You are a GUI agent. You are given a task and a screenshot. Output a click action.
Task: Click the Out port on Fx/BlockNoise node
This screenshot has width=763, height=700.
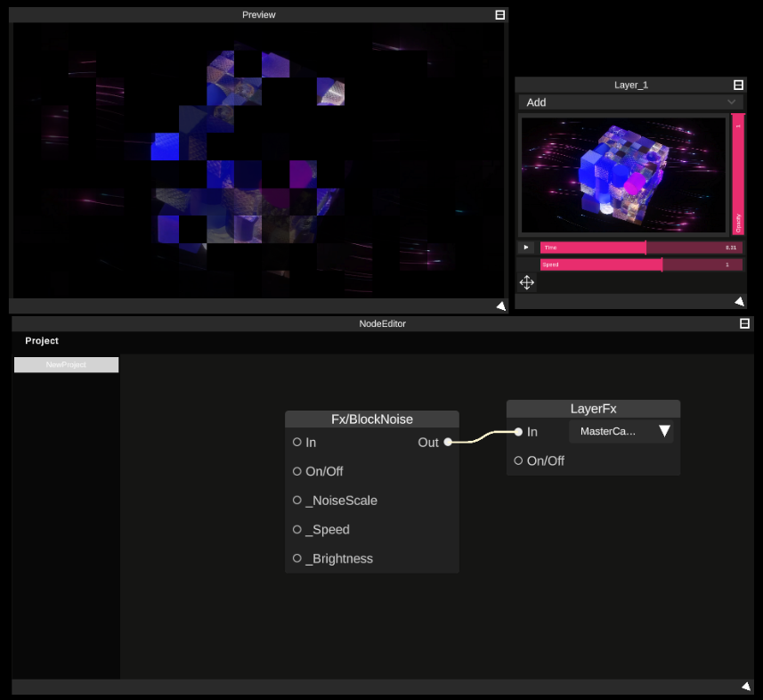447,442
